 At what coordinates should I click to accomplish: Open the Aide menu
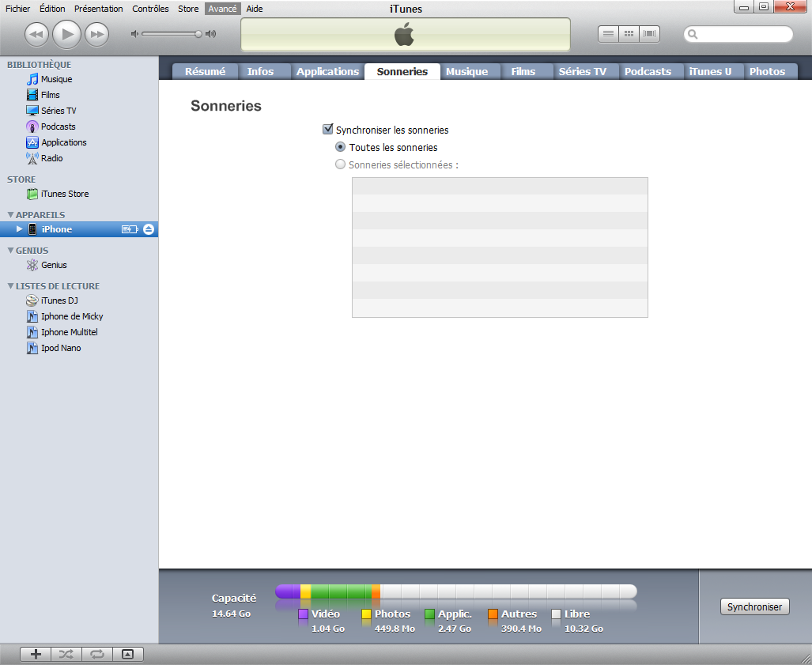pyautogui.click(x=255, y=9)
